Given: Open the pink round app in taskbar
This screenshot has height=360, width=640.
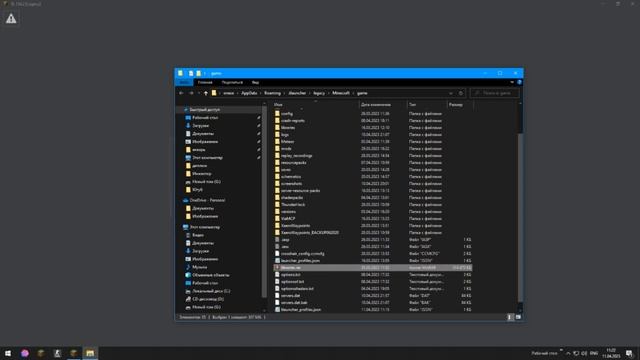Looking at the screenshot, I should 25,353.
